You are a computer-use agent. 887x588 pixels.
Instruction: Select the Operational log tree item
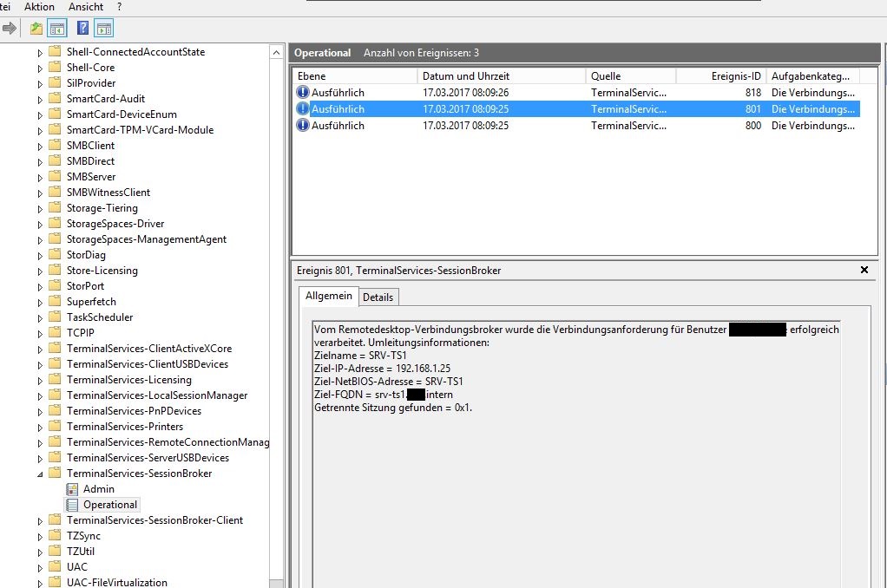coord(109,505)
